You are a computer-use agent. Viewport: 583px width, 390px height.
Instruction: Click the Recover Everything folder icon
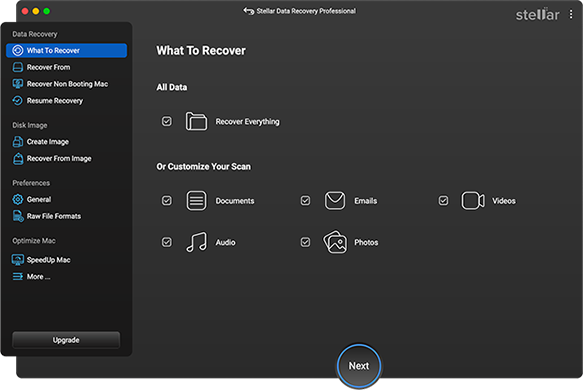click(x=196, y=121)
